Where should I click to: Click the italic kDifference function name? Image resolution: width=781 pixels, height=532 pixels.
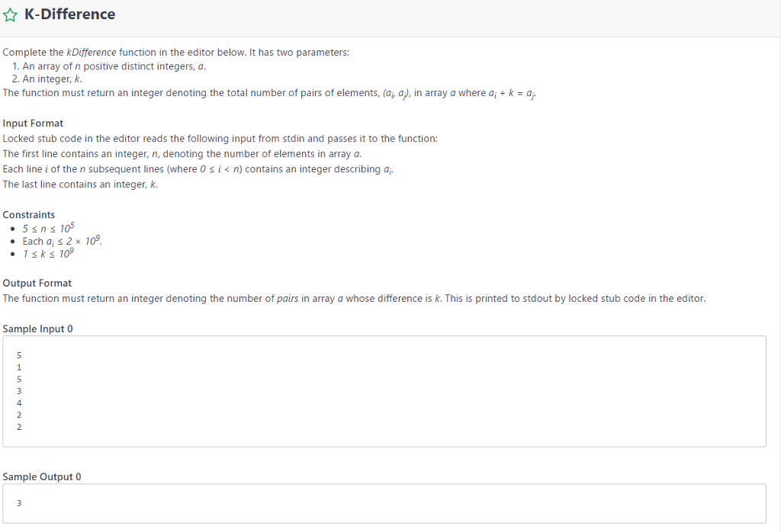pyautogui.click(x=92, y=53)
